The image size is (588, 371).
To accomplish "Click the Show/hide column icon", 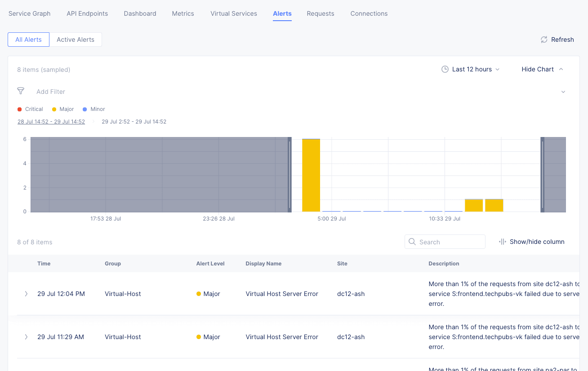I will click(x=503, y=242).
